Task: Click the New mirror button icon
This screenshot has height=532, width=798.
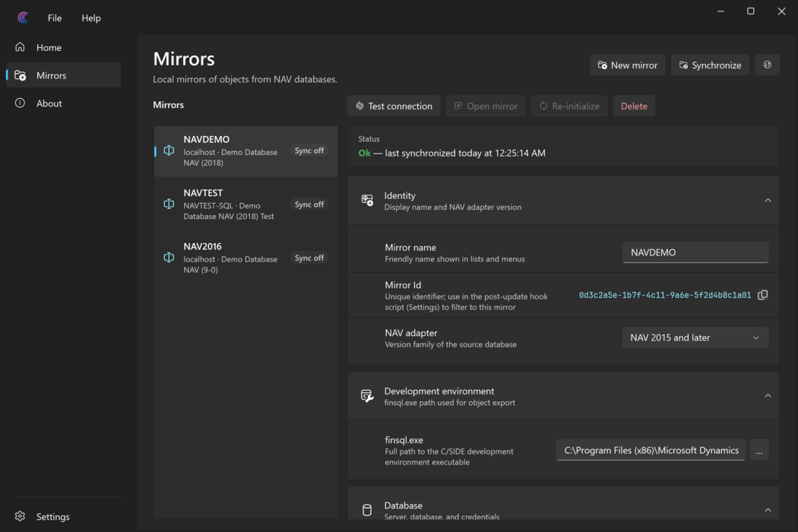Action: [603, 65]
